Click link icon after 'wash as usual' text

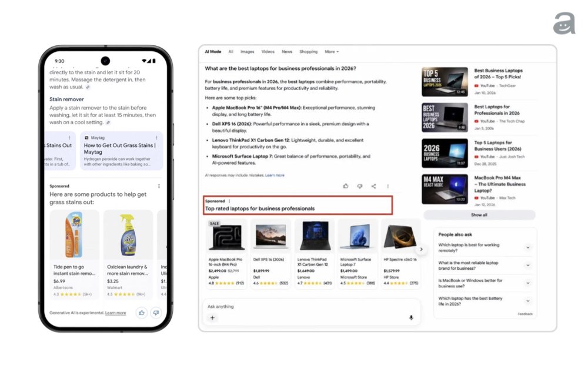tap(88, 87)
